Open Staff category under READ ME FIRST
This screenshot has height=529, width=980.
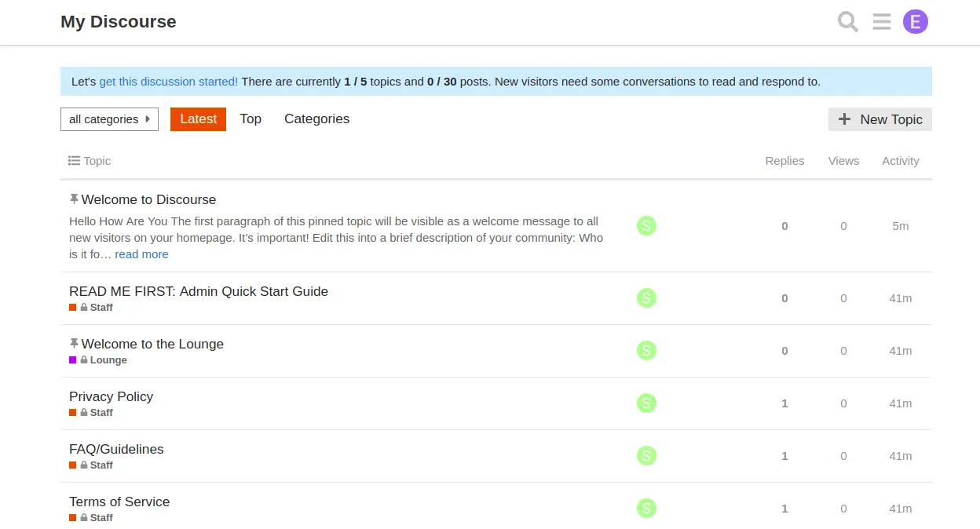pos(101,308)
